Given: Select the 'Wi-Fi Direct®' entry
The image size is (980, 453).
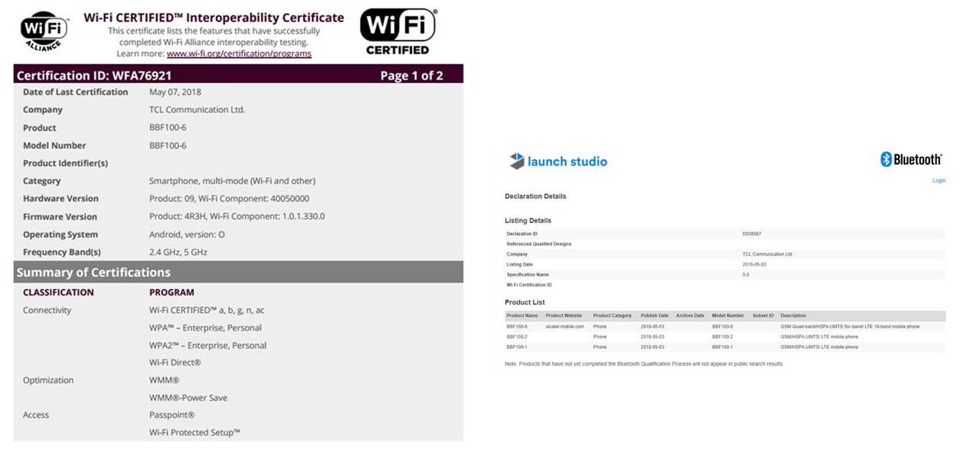Looking at the screenshot, I should 175,363.
